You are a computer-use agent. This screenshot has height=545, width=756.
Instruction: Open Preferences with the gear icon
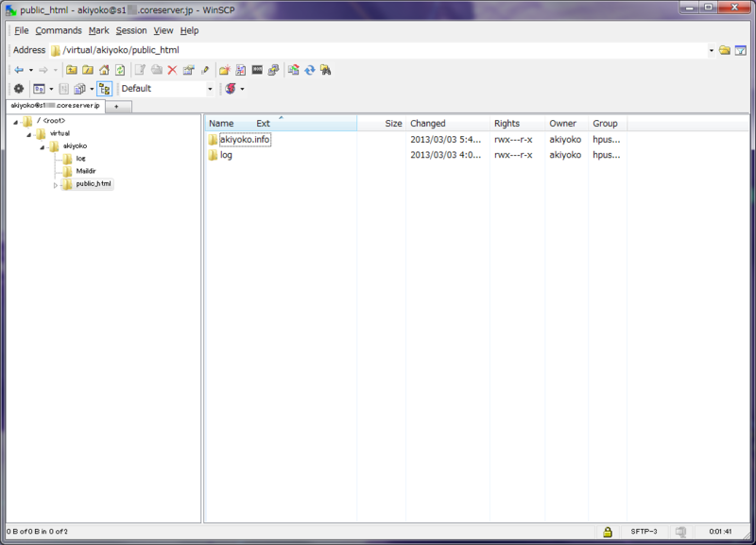[19, 89]
